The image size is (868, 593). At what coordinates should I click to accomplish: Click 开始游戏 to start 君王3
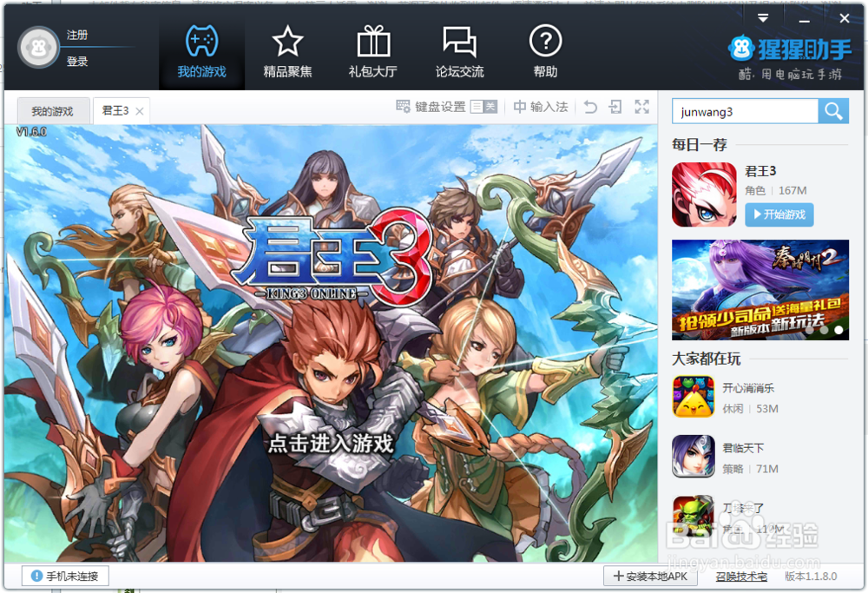click(x=779, y=214)
